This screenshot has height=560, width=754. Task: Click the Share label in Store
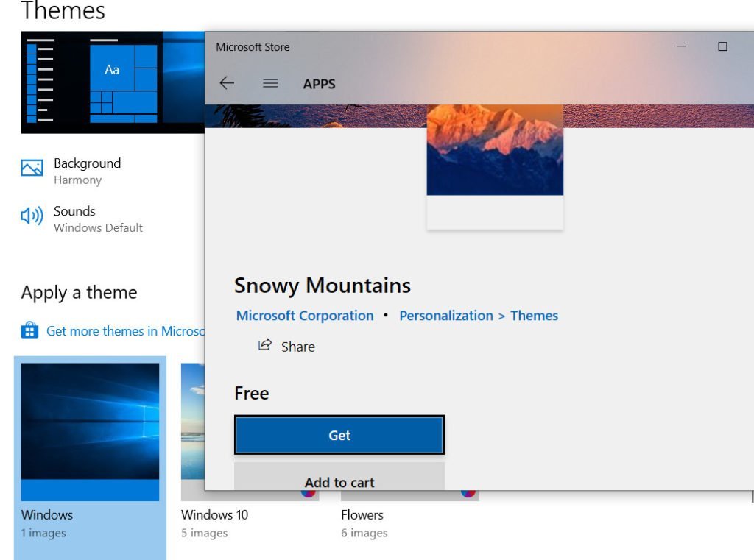coord(298,347)
